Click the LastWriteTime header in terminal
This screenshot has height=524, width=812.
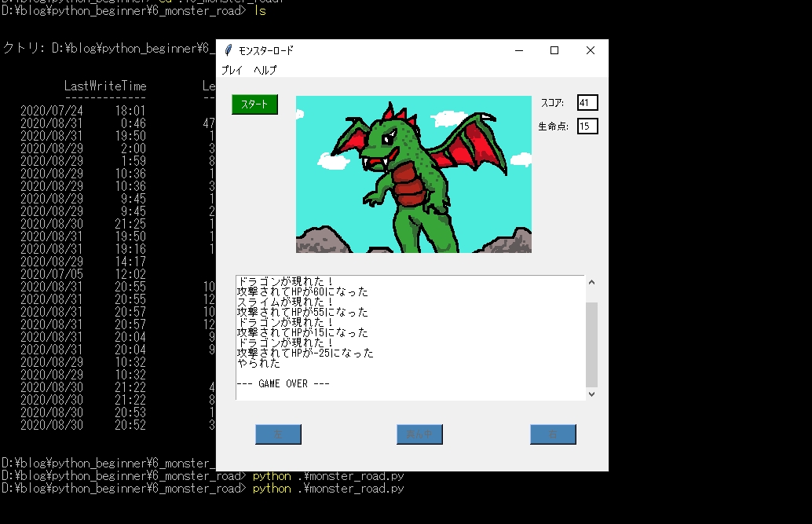coord(105,86)
